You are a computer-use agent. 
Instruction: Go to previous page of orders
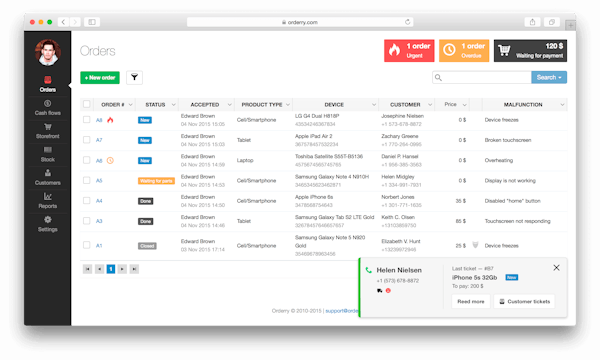[x=99, y=269]
